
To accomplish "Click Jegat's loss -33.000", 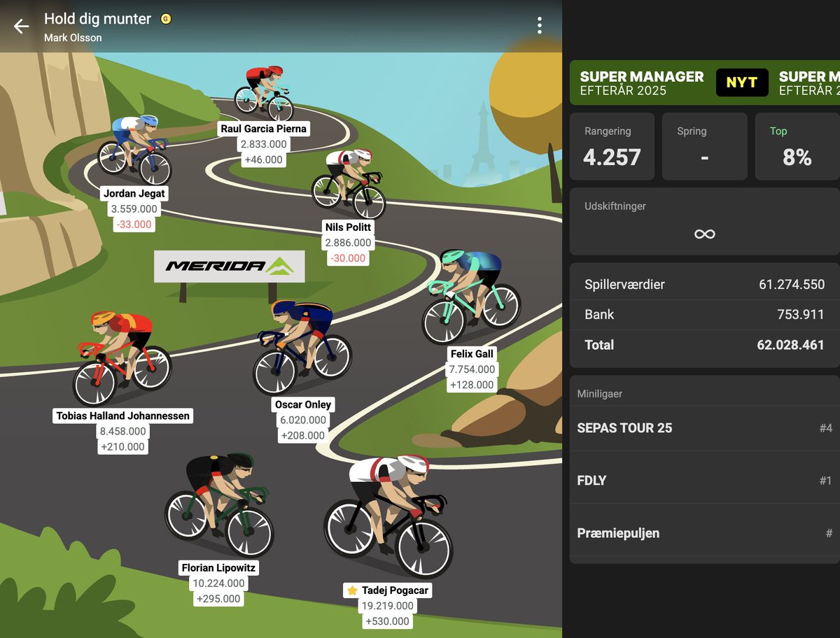I will (x=134, y=224).
